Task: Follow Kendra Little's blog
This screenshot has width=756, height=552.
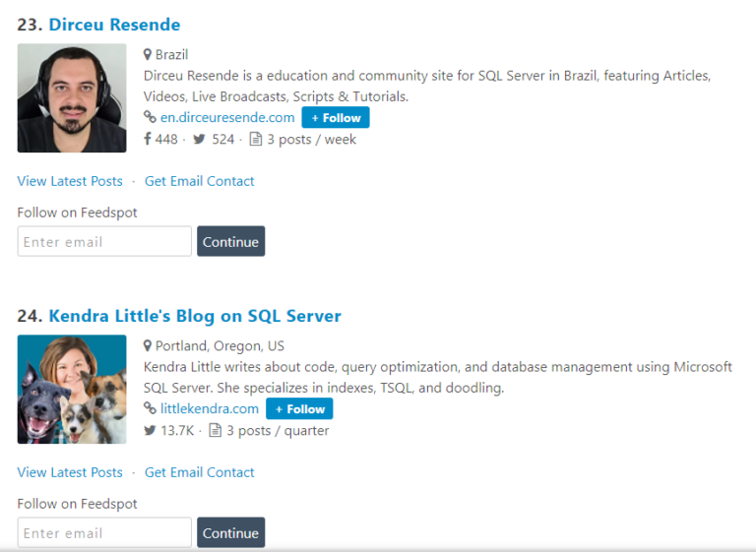Action: pyautogui.click(x=299, y=409)
